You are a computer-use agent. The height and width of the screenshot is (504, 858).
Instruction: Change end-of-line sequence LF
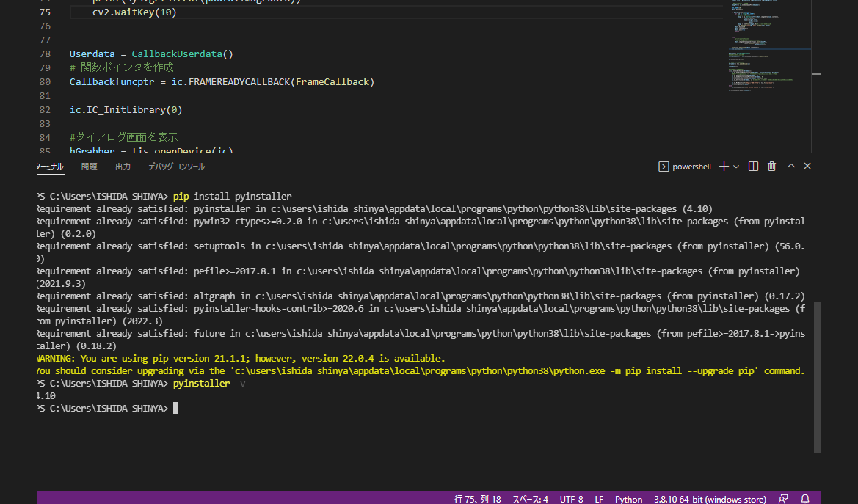[599, 499]
